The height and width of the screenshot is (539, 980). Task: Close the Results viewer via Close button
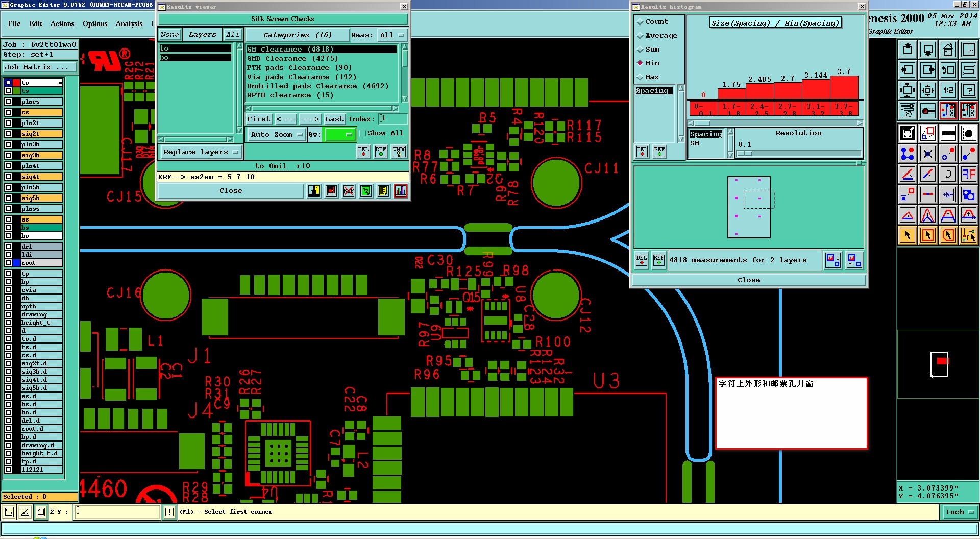231,191
